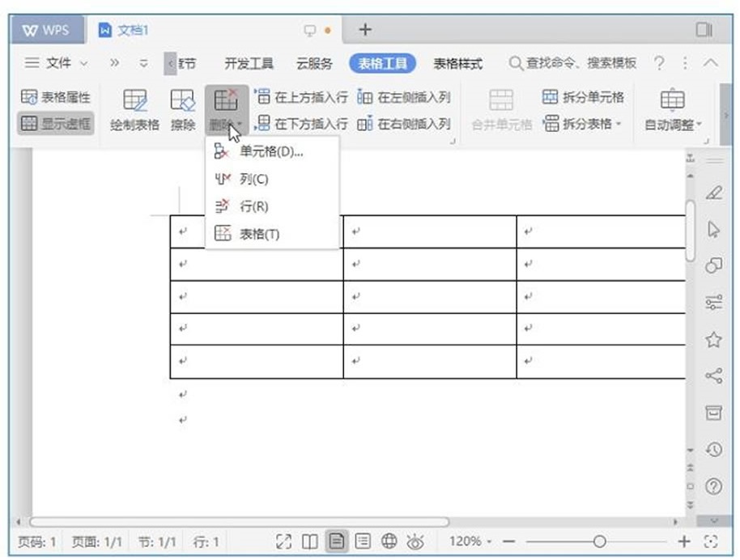Open Table Properties (表格属性)
740x560 pixels.
(x=56, y=97)
